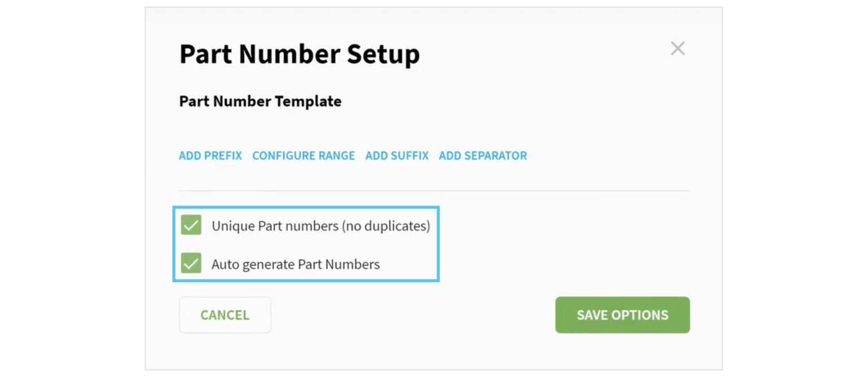Cancel the part number setup
The height and width of the screenshot is (377, 868).
224,315
